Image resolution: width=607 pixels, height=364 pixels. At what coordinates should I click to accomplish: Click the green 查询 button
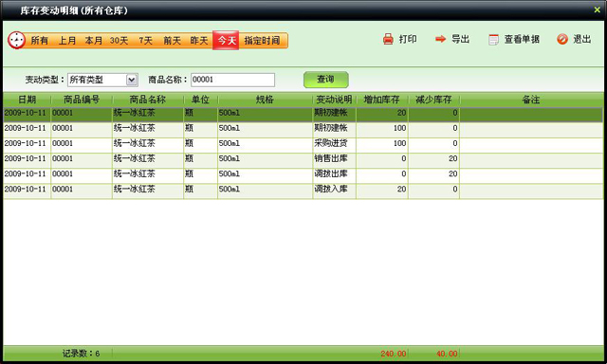tap(325, 80)
